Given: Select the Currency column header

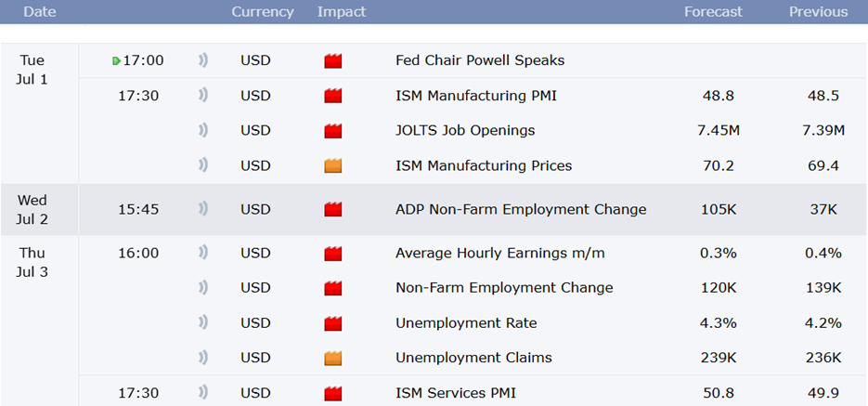Looking at the screenshot, I should pos(263,12).
